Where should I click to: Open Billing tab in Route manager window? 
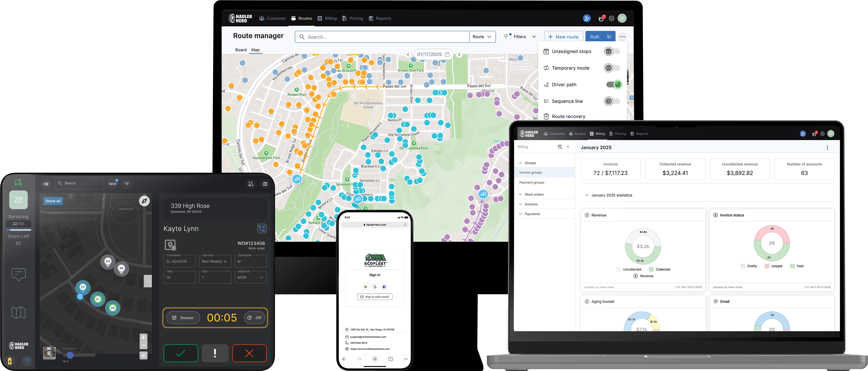(x=327, y=18)
